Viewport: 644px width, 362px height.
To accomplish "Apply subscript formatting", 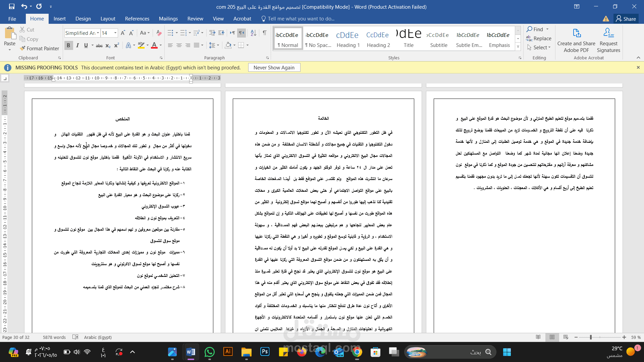I will point(108,45).
